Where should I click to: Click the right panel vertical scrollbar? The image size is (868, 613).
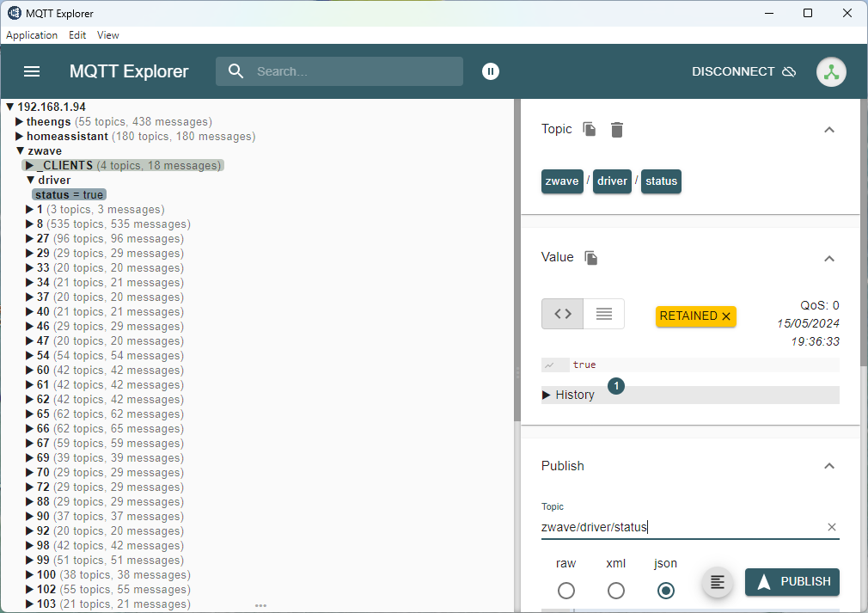(x=864, y=233)
